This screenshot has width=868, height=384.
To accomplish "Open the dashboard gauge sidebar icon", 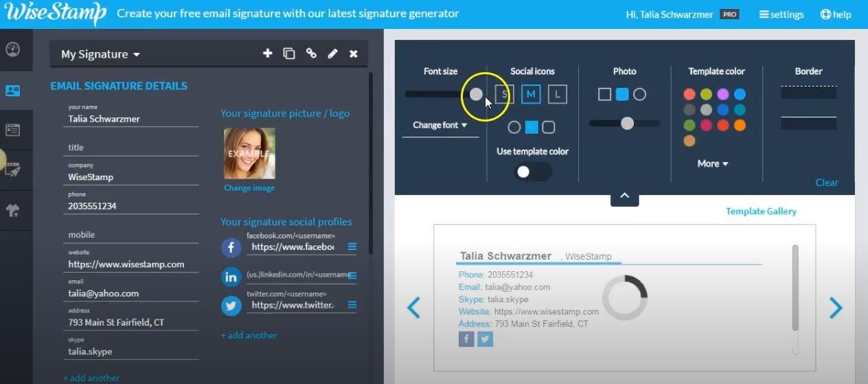I will click(12, 49).
